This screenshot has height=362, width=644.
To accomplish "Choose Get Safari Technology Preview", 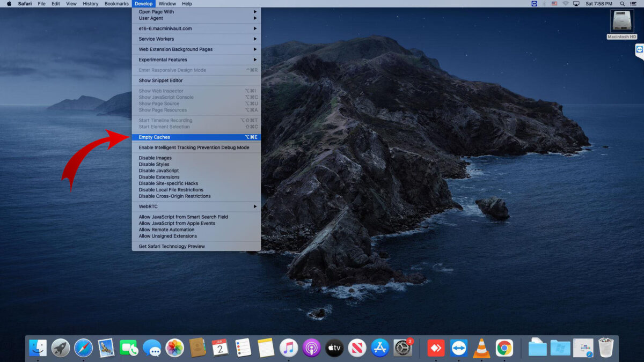I will (172, 246).
